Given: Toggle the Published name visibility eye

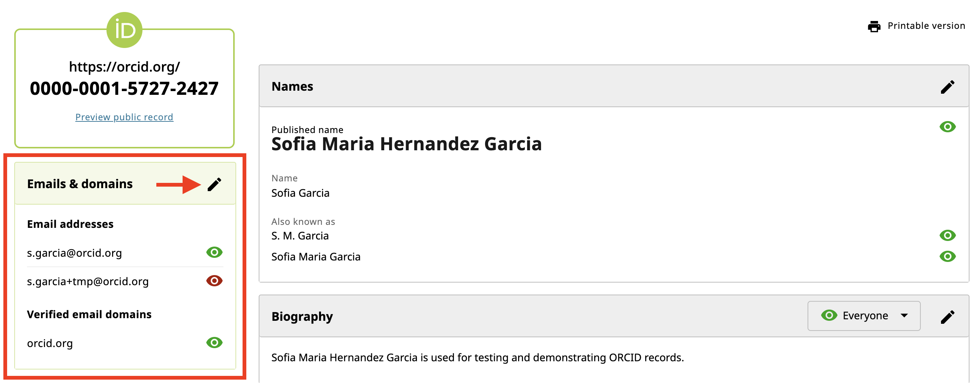Looking at the screenshot, I should tap(947, 127).
